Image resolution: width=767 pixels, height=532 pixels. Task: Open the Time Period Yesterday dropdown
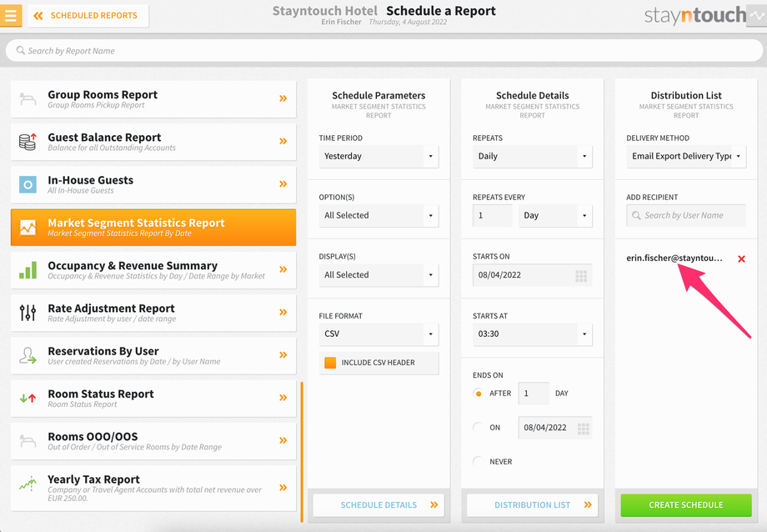click(378, 156)
